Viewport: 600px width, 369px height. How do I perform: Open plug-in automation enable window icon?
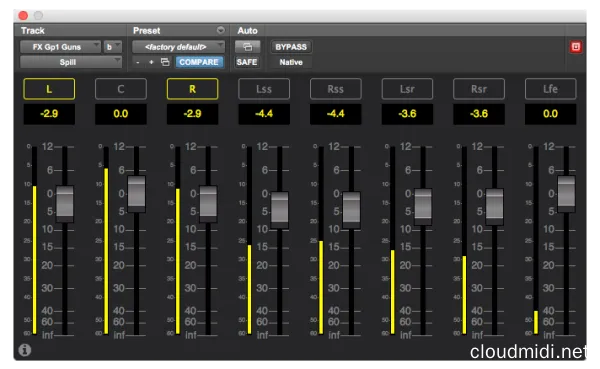[247, 47]
